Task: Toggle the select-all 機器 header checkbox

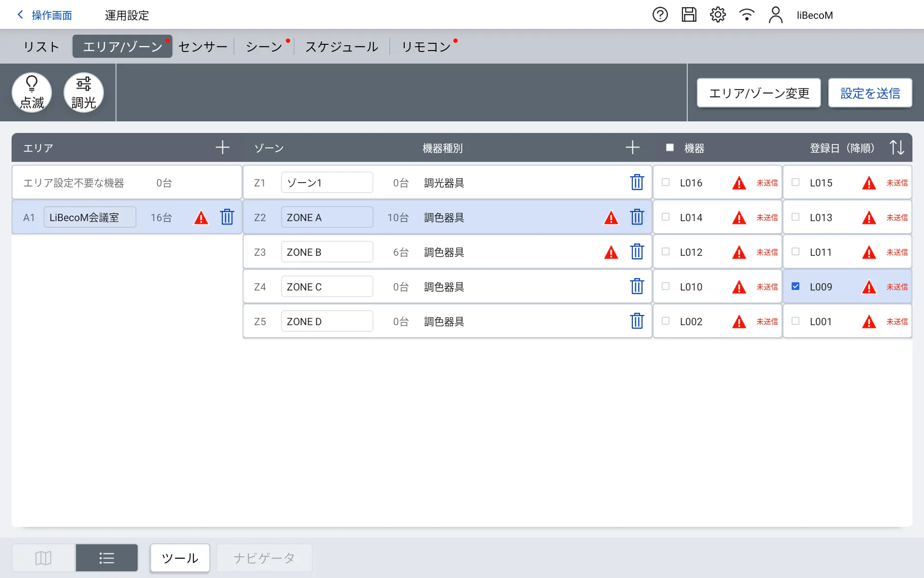Action: (x=669, y=147)
